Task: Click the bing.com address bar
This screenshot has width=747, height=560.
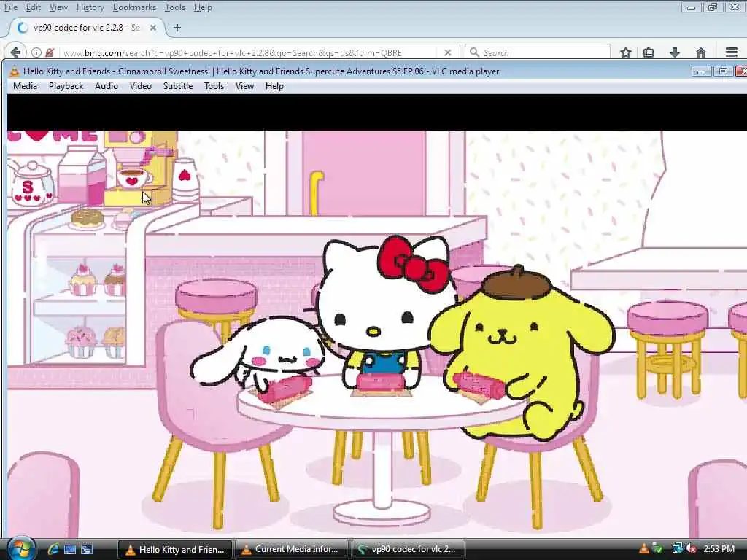Action: (248, 52)
